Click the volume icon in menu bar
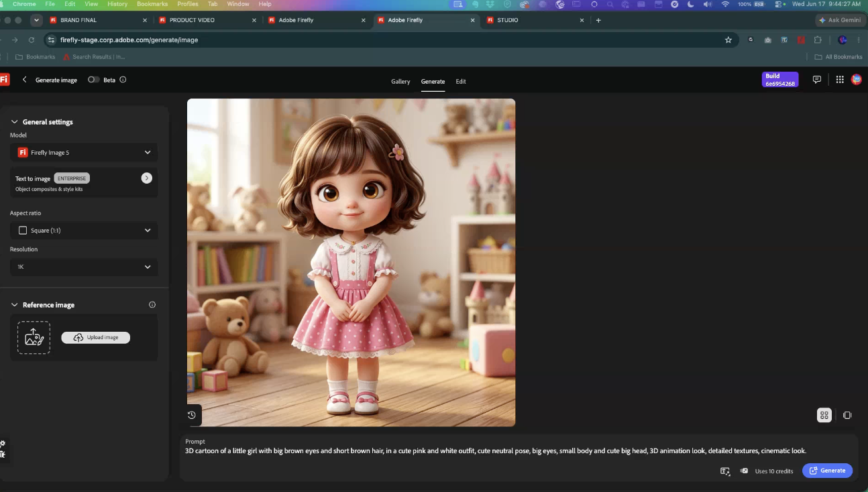Screen dimensions: 868x492 click(708, 4)
